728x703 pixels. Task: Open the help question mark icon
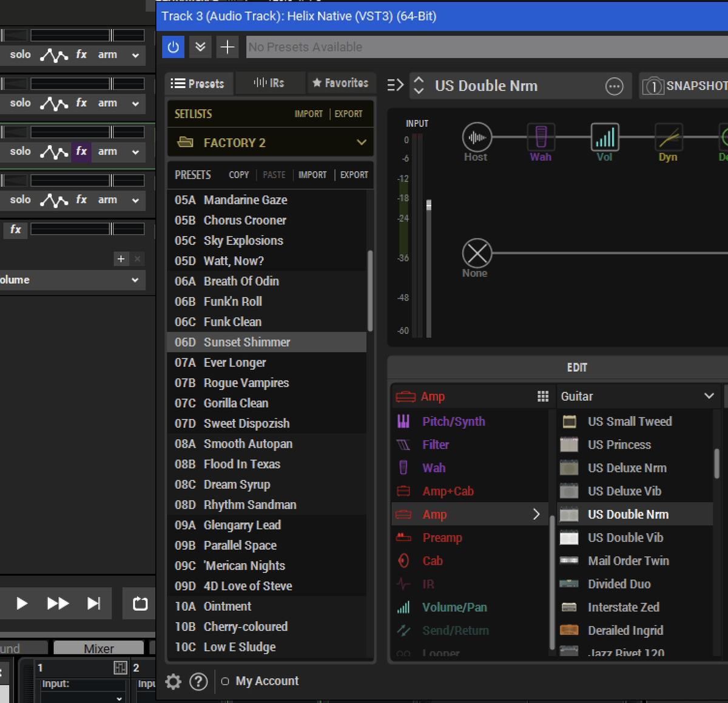pos(198,682)
